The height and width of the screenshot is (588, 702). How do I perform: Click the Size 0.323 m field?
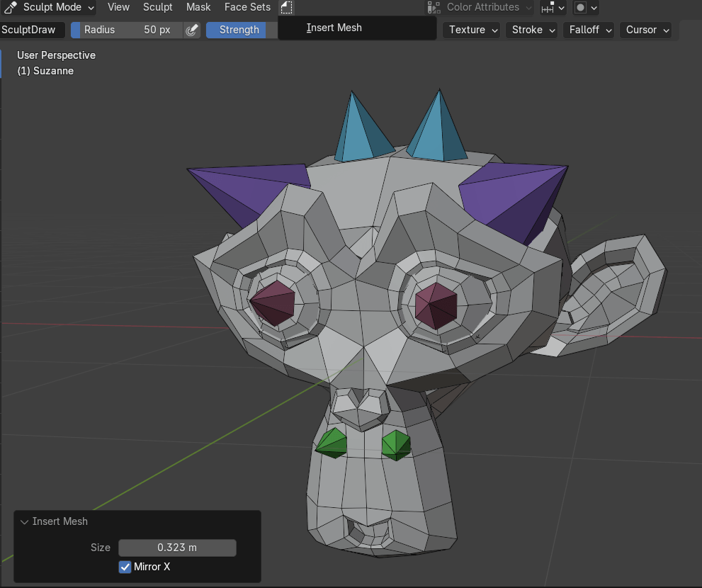pos(177,548)
